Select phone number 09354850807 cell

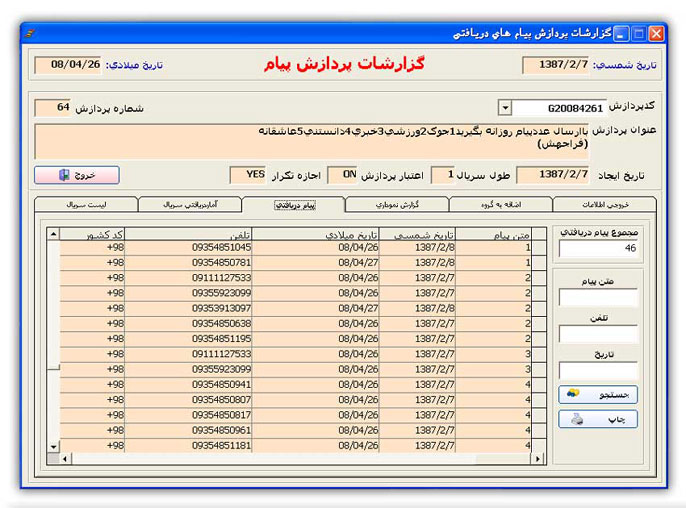(x=189, y=399)
